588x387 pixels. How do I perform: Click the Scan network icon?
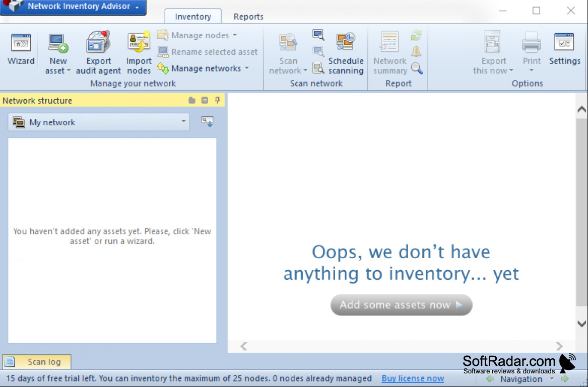(288, 42)
